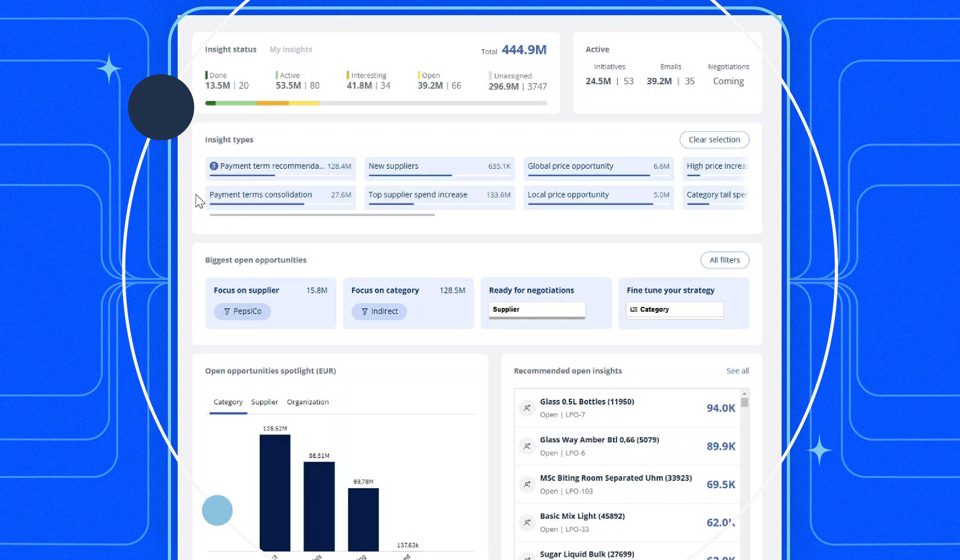Open the Supplier dropdown under Ready for negotiations
This screenshot has width=960, height=560.
pos(536,309)
